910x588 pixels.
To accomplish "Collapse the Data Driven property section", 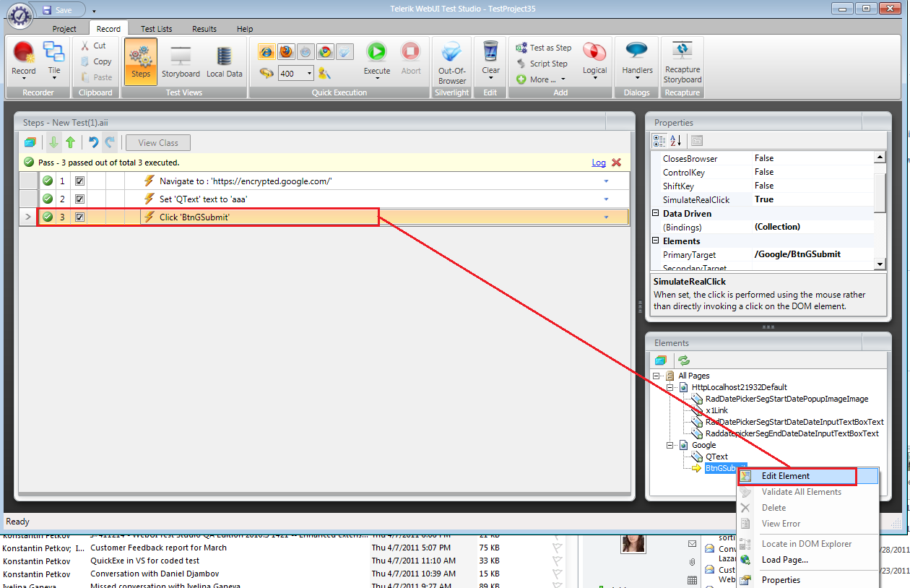I will (x=656, y=213).
